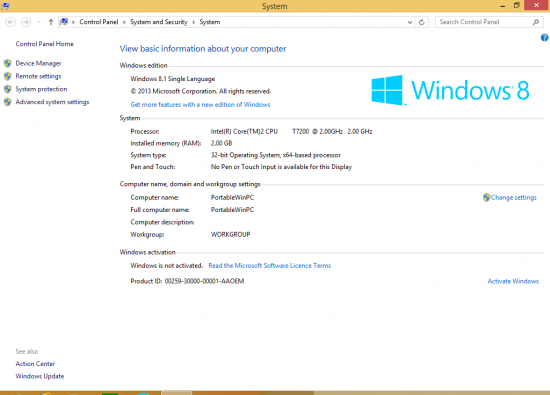Restore down the System window
Image resolution: width=550 pixels, height=395 pixels.
pyautogui.click(x=517, y=5)
